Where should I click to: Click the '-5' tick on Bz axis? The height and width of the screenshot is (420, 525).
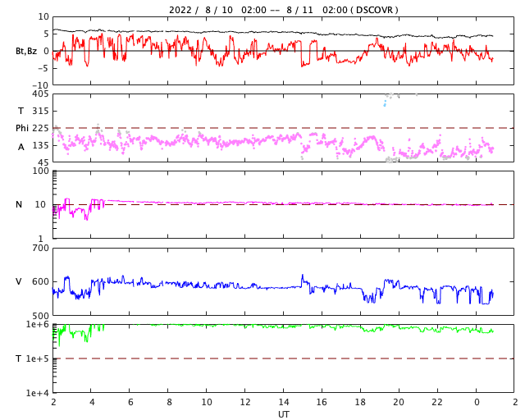click(x=43, y=68)
